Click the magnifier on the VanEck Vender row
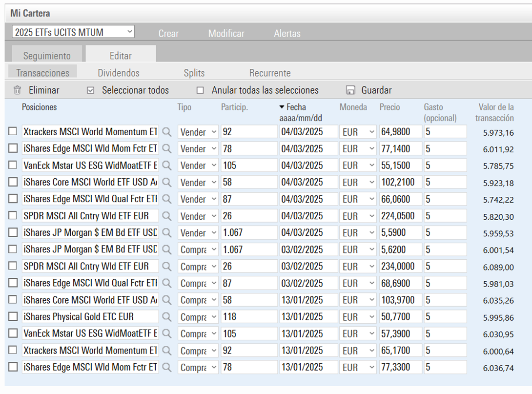This screenshot has height=394, width=532. (166, 166)
